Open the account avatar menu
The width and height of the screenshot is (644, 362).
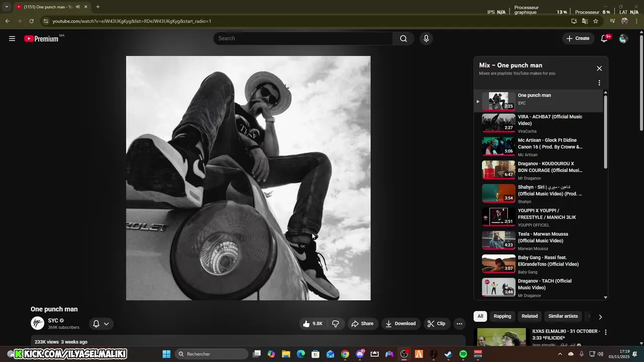[x=623, y=39]
